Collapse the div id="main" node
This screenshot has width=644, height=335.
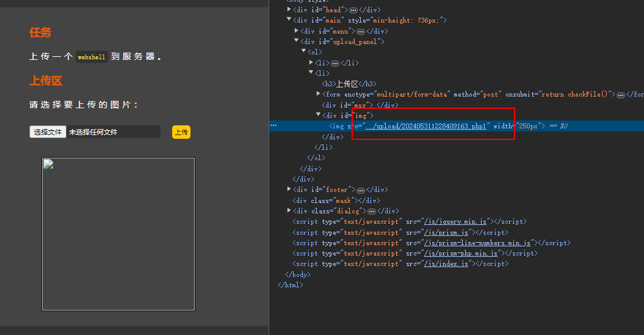[x=289, y=20]
